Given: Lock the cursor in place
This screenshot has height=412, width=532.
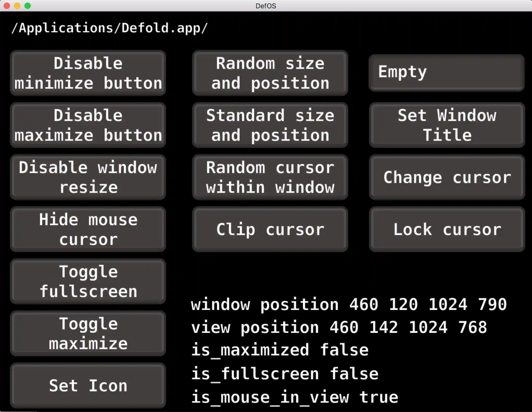Looking at the screenshot, I should [447, 229].
